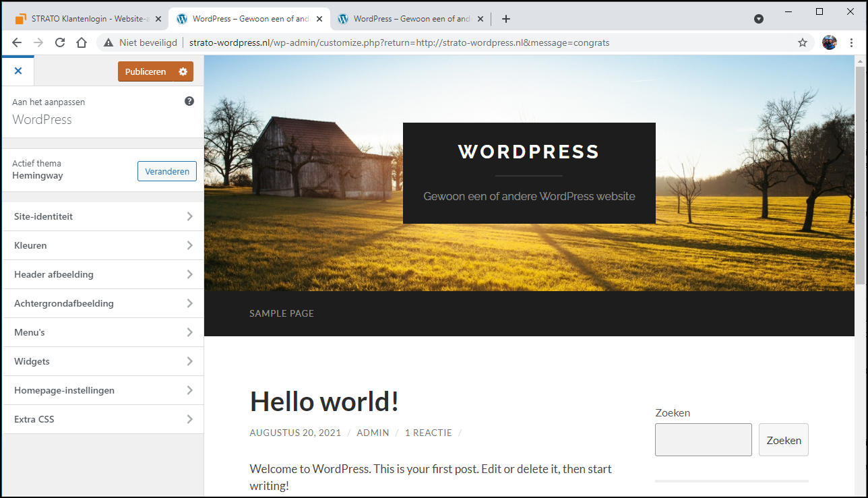Click the AUGUSTUS 20, 2021 post date

coord(295,433)
